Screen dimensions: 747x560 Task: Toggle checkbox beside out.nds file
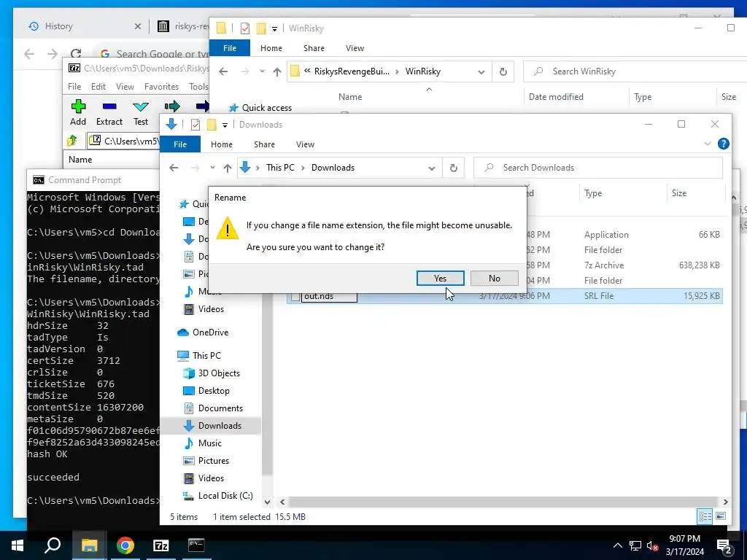pyautogui.click(x=295, y=297)
